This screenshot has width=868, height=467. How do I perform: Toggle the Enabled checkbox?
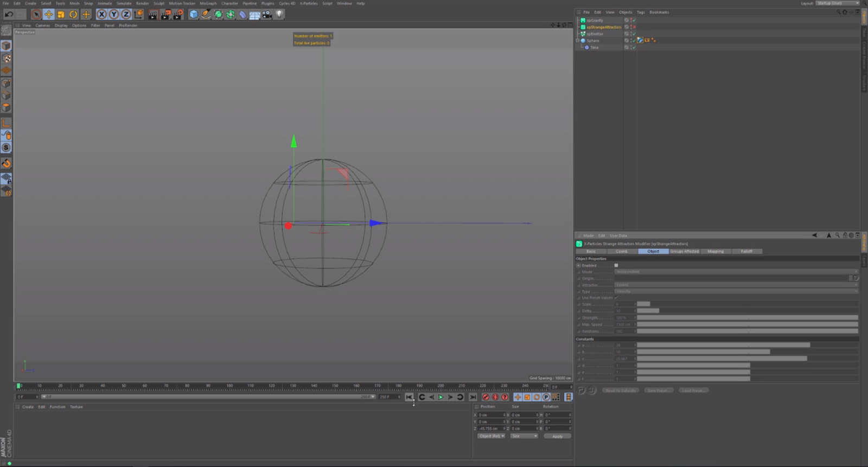[x=616, y=265]
